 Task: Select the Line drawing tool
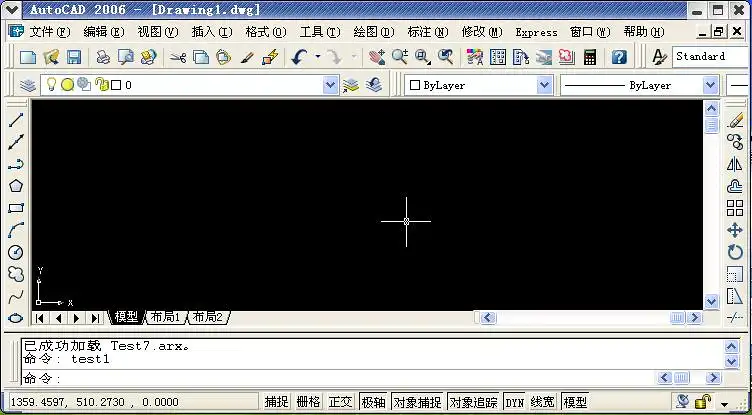click(x=16, y=120)
